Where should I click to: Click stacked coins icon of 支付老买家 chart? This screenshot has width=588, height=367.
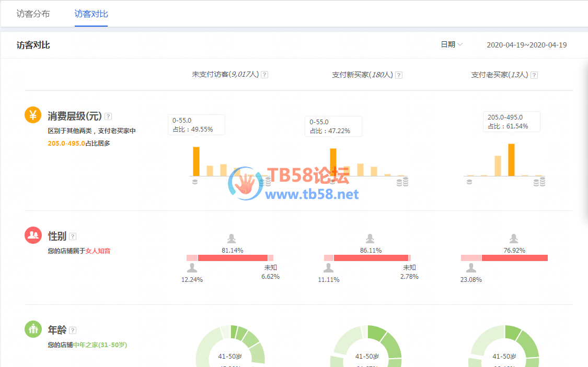[539, 182]
